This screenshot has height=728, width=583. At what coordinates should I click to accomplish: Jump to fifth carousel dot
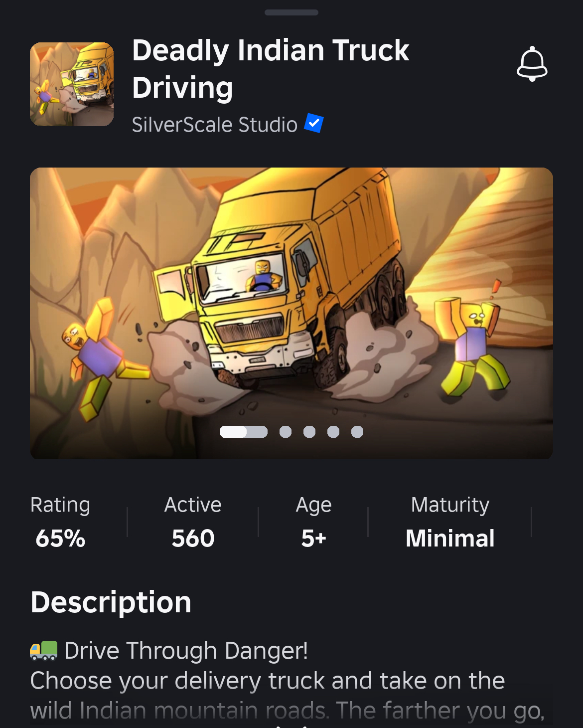pos(357,432)
